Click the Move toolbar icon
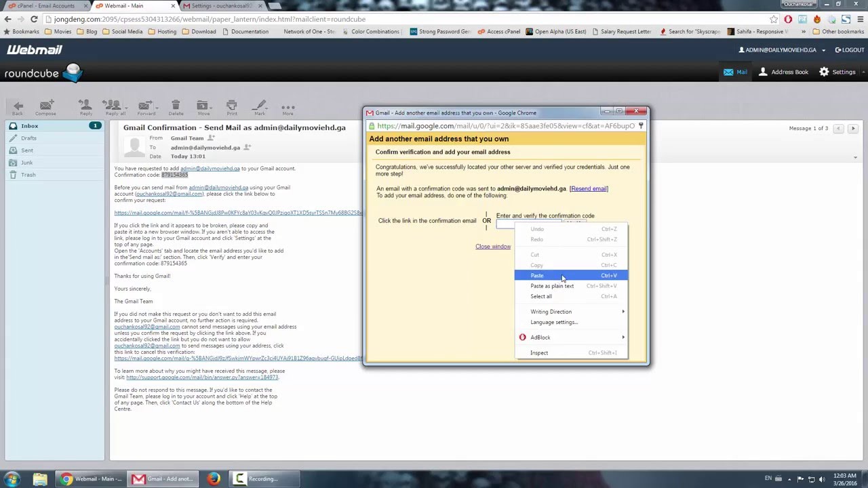This screenshot has height=488, width=868. click(203, 107)
